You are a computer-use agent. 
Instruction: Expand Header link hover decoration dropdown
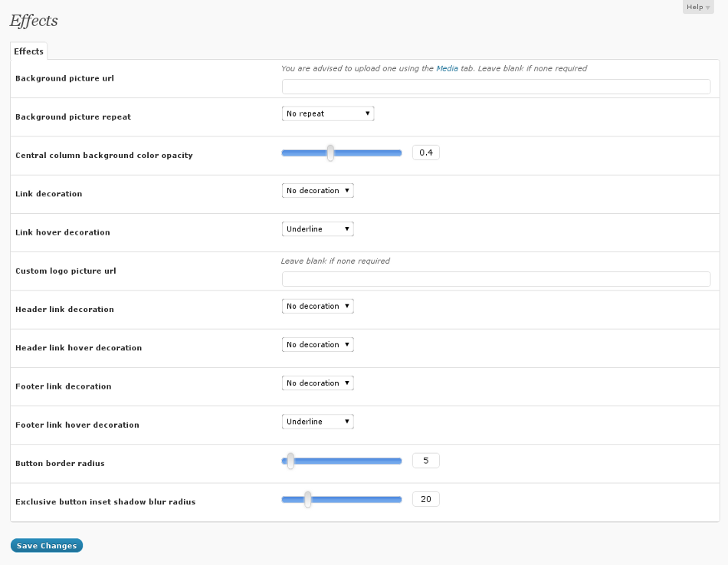317,345
